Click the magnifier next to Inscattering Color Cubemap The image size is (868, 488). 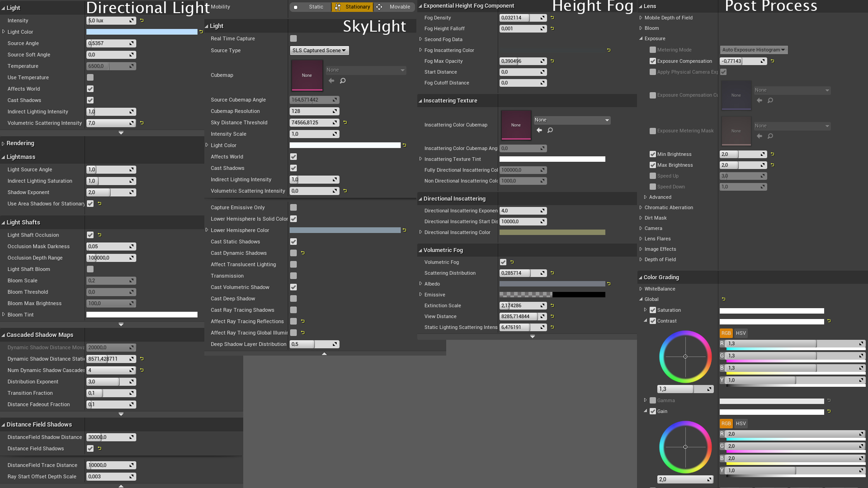[550, 130]
